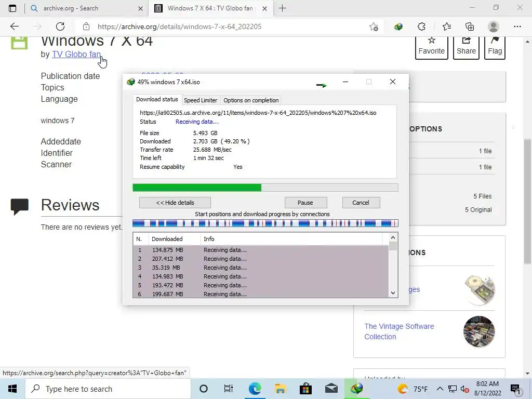
Task: Open File Explorer from taskbar
Action: (x=280, y=389)
